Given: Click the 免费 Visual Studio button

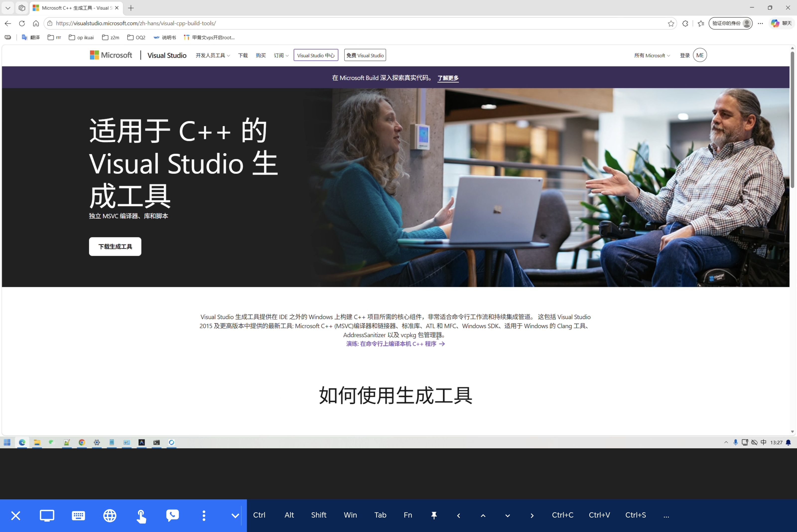Looking at the screenshot, I should pyautogui.click(x=365, y=55).
